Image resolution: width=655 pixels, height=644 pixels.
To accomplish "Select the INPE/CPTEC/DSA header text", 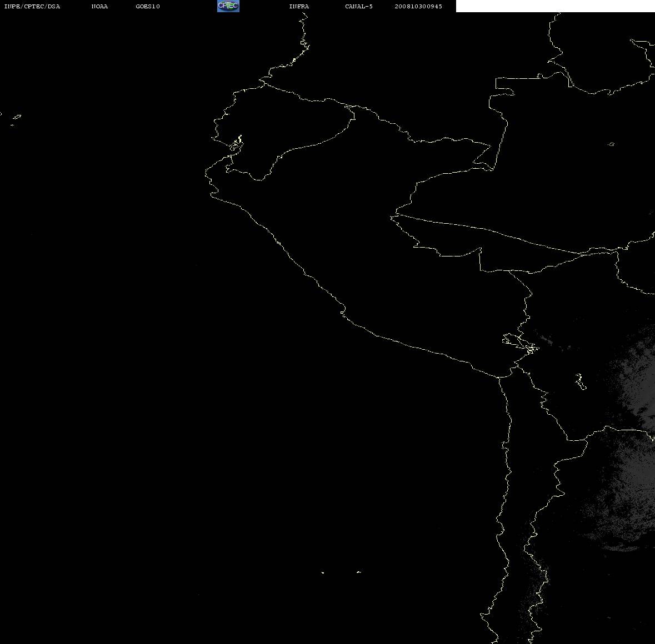I will click(32, 6).
